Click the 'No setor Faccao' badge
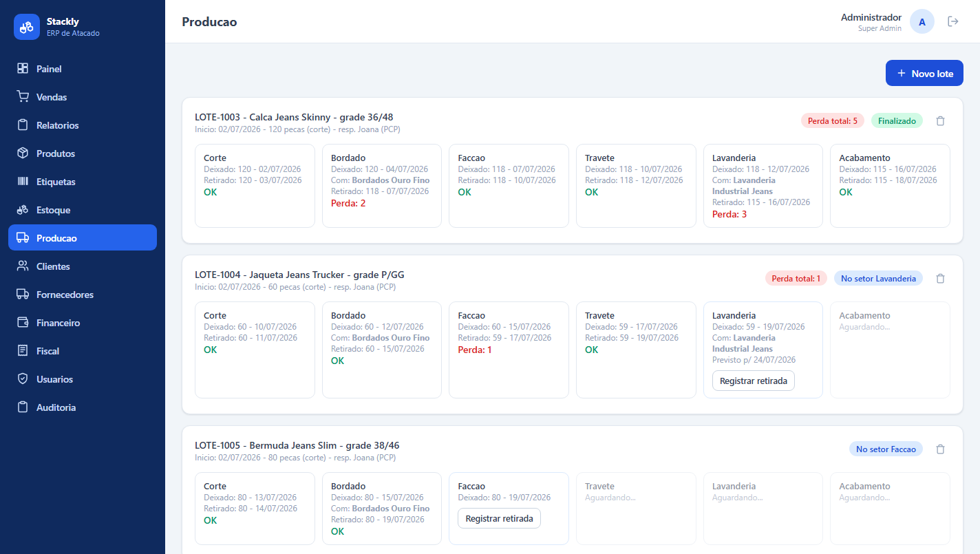Viewport: 980px width, 554px height. (886, 449)
